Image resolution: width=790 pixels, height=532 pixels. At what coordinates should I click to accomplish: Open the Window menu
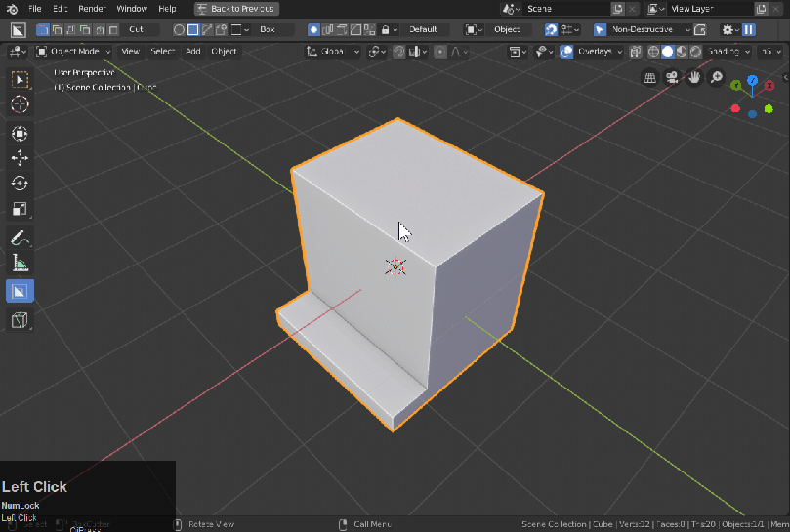tap(132, 9)
